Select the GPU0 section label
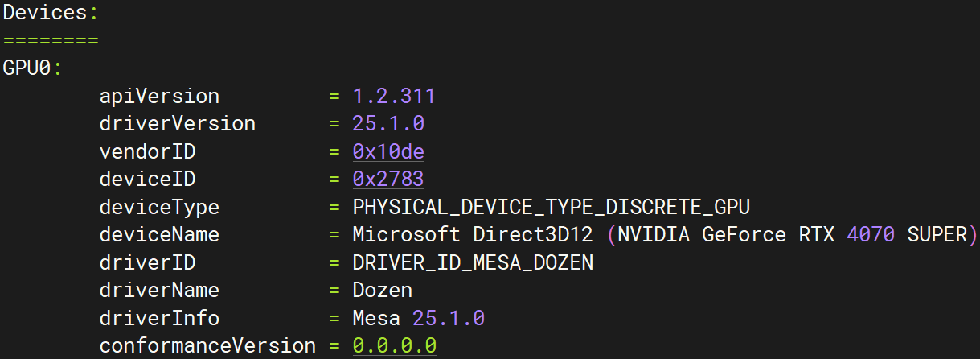The width and height of the screenshot is (980, 359). click(27, 68)
